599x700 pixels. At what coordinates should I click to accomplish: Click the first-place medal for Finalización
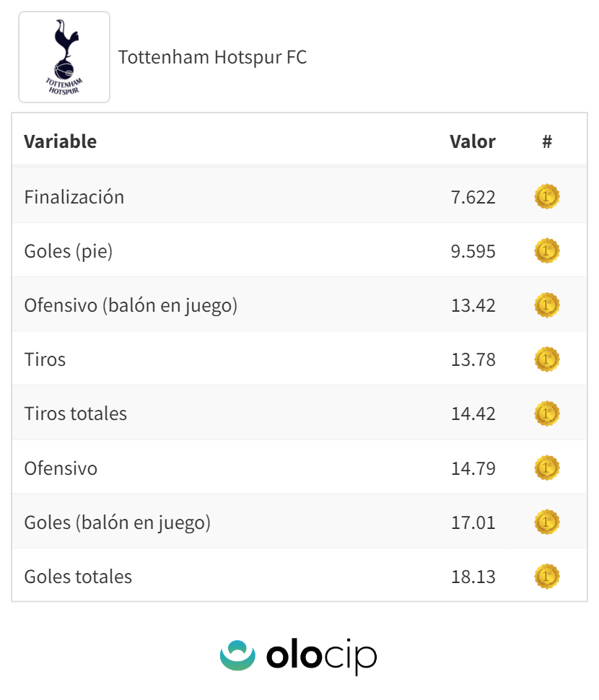click(547, 197)
